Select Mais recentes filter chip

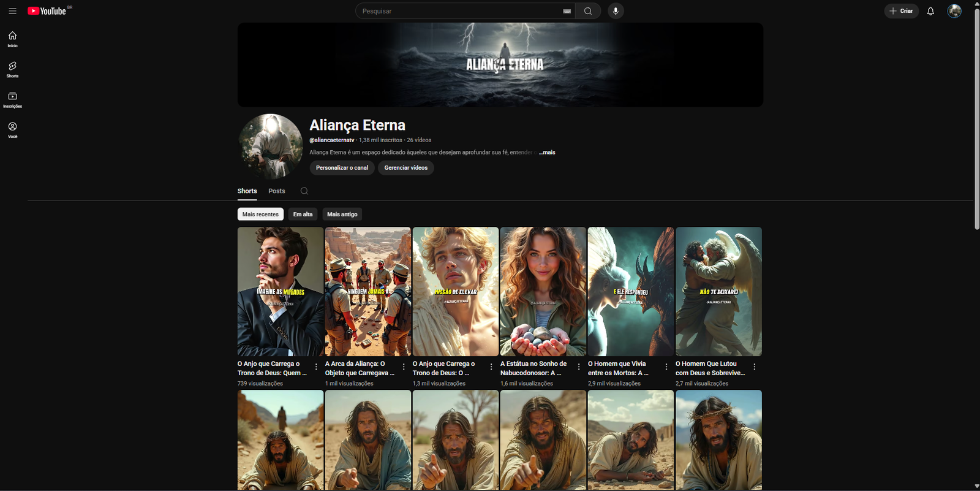[260, 215]
